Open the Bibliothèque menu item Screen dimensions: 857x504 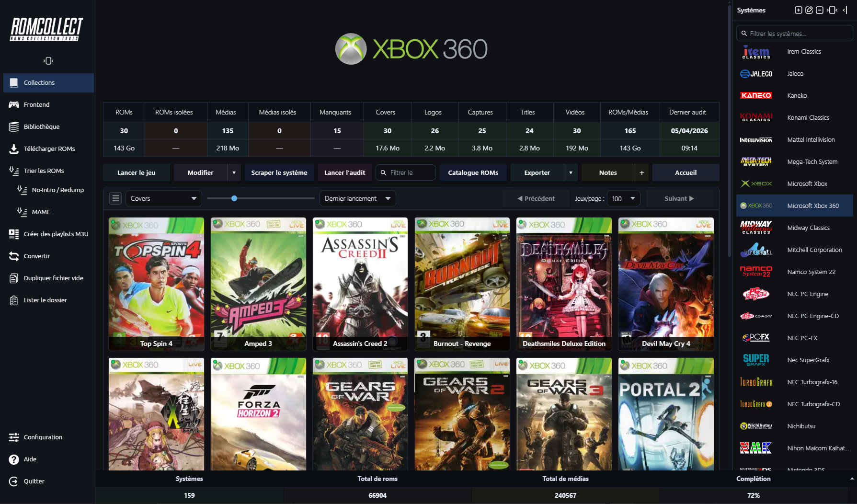click(x=42, y=126)
